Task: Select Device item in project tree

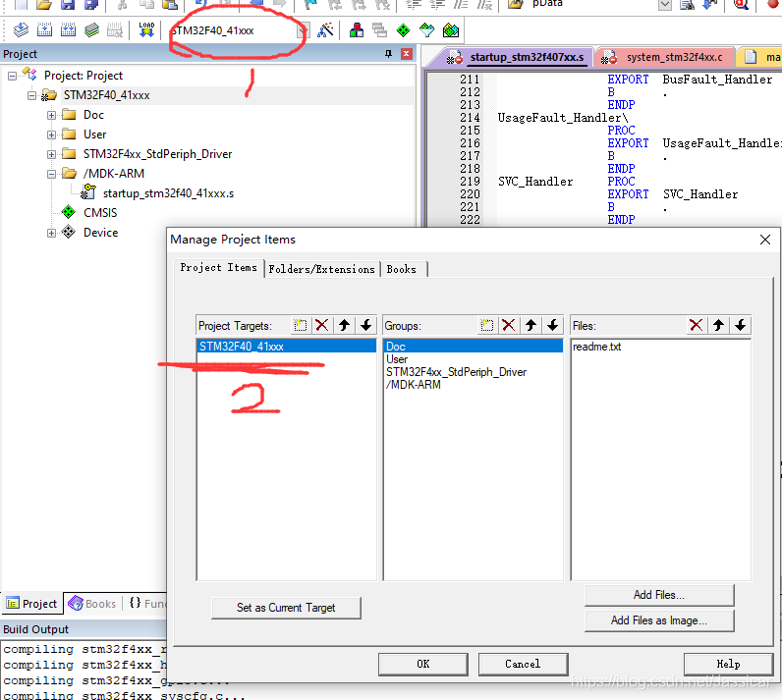Action: tap(101, 233)
